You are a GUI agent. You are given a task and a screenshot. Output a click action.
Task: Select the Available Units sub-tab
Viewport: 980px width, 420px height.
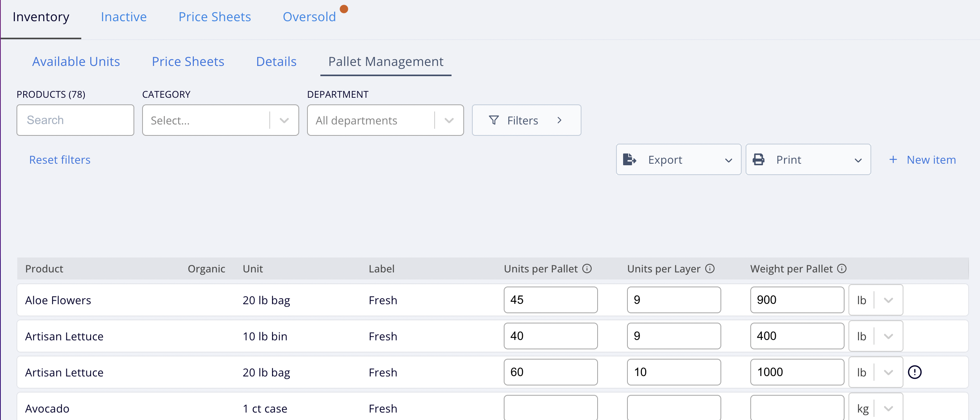(x=76, y=62)
